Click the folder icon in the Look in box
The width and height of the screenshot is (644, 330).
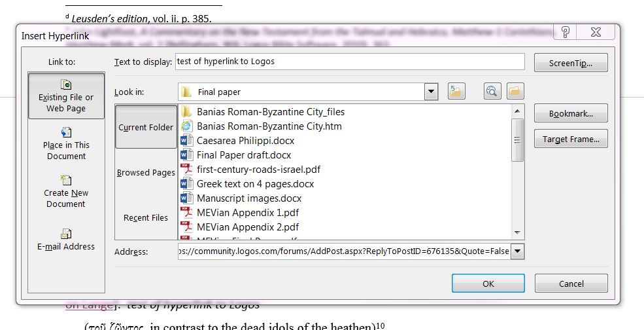(186, 92)
